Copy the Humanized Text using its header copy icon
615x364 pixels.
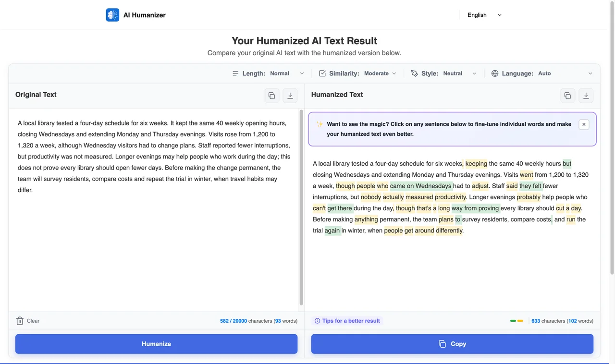click(x=567, y=96)
